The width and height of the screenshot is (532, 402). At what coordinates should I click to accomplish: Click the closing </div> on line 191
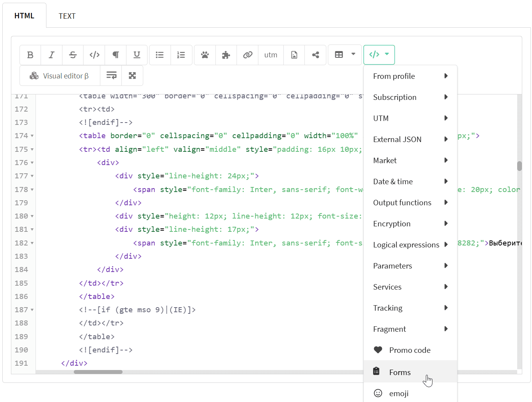pos(74,363)
